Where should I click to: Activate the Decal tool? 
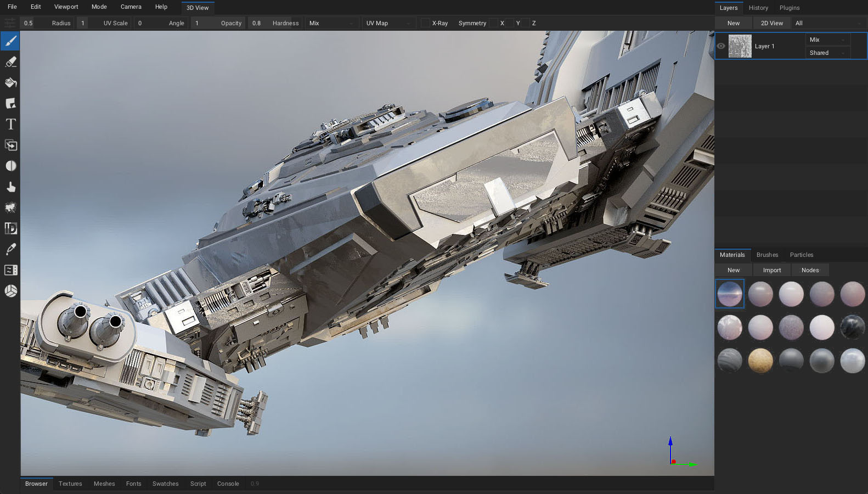[10, 104]
